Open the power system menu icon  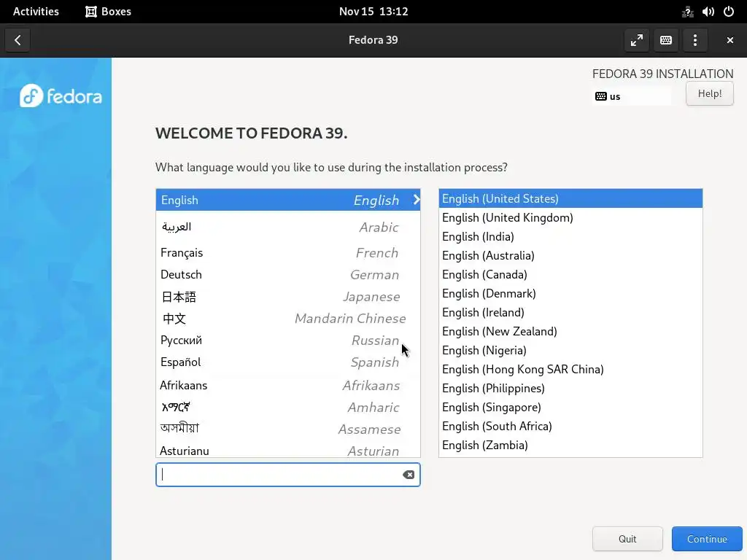coord(729,12)
